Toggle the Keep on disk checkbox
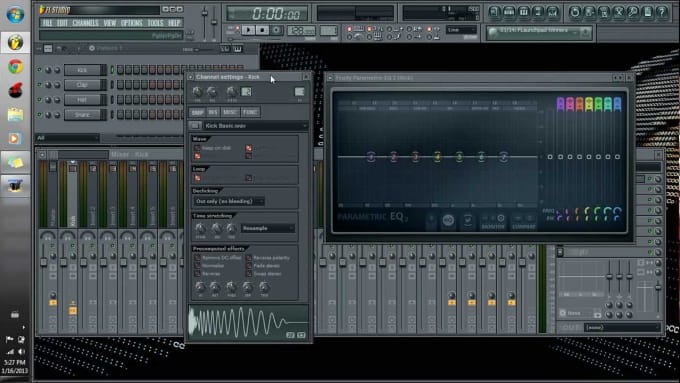The image size is (680, 383). [197, 148]
